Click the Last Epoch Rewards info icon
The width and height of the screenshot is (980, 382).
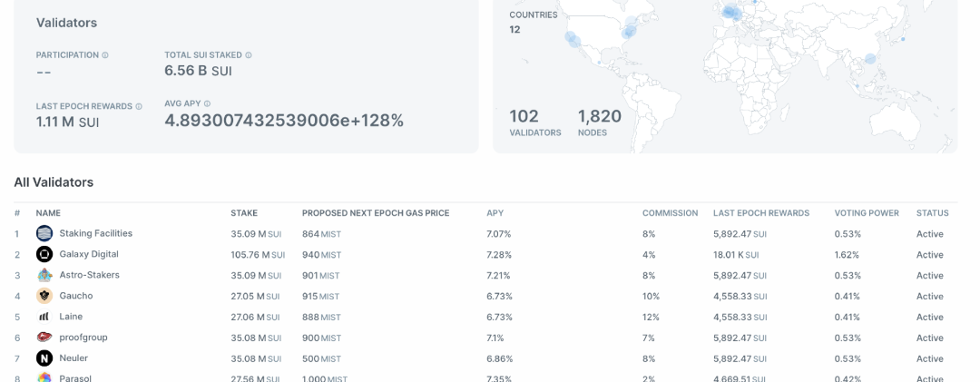click(x=139, y=106)
